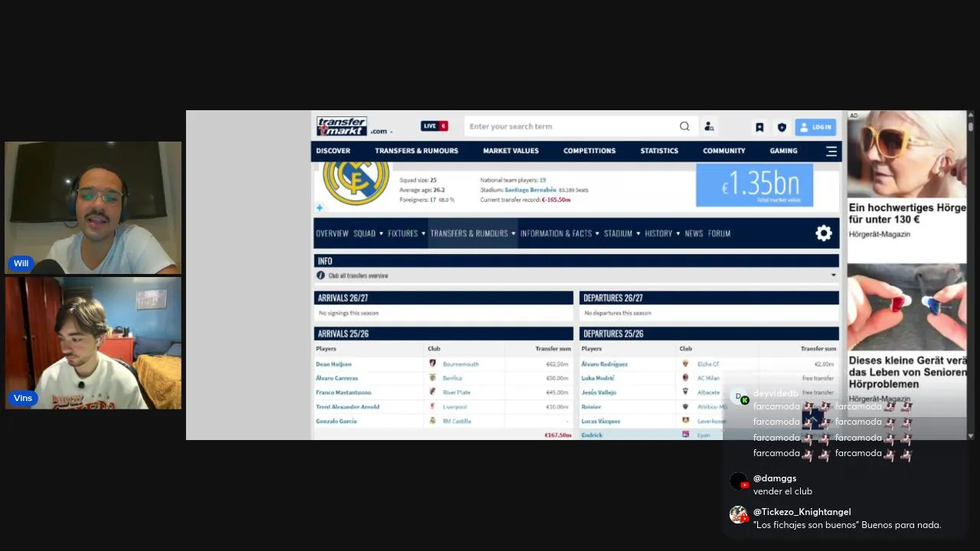Click the LIVE 6 badge
This screenshot has height=551, width=980.
(434, 126)
